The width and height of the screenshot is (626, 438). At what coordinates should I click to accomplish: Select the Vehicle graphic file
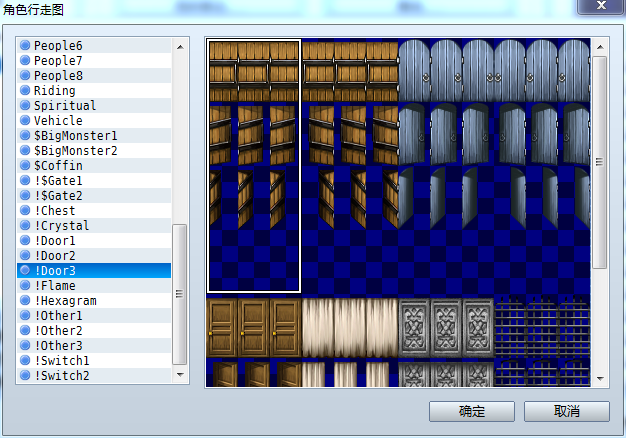point(94,121)
